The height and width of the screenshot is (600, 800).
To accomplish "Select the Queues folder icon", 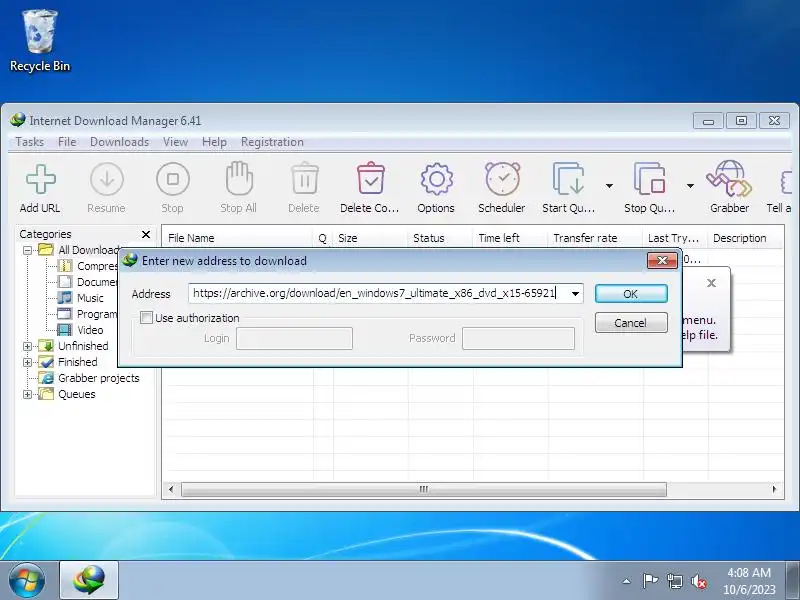I will (x=46, y=394).
